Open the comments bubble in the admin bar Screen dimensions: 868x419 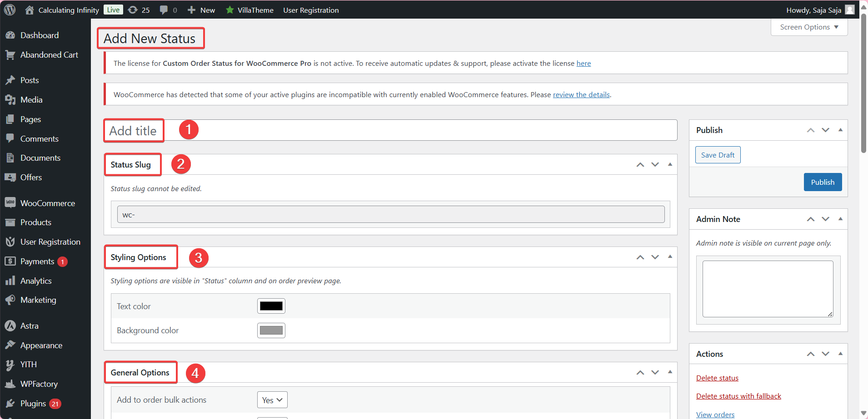[164, 10]
